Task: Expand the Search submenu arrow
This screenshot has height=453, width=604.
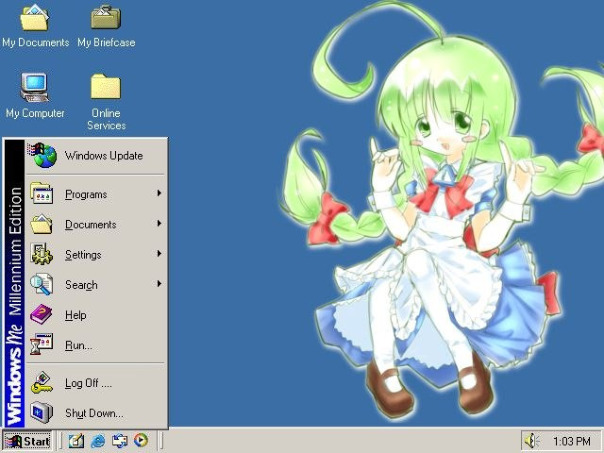Action: [159, 284]
